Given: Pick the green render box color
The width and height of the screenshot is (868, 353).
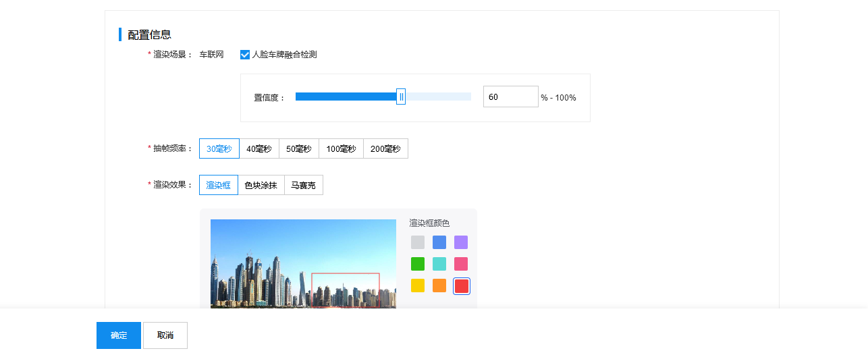Looking at the screenshot, I should (x=418, y=264).
